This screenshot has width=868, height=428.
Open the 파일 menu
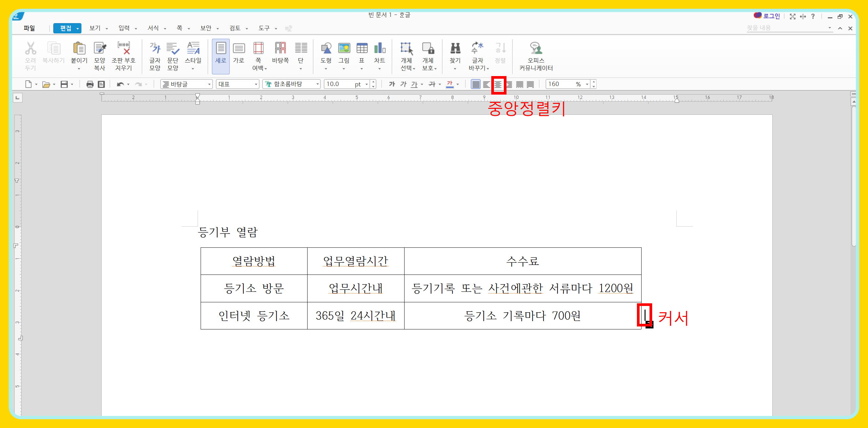click(x=29, y=28)
